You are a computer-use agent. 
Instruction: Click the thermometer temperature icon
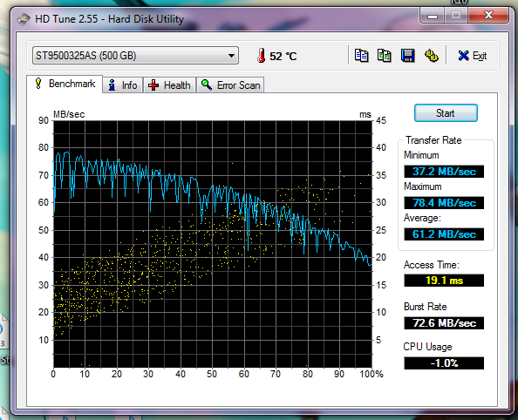pyautogui.click(x=261, y=56)
